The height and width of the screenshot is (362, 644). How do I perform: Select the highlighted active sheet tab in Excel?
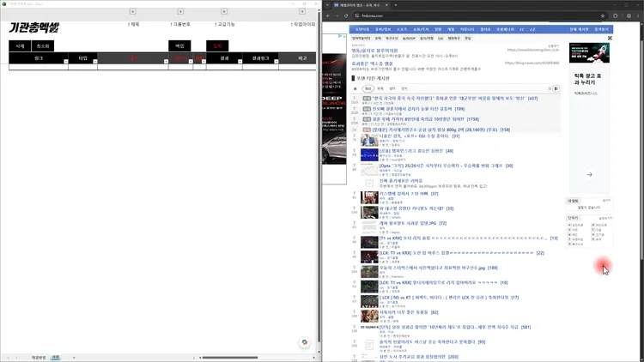(56, 358)
